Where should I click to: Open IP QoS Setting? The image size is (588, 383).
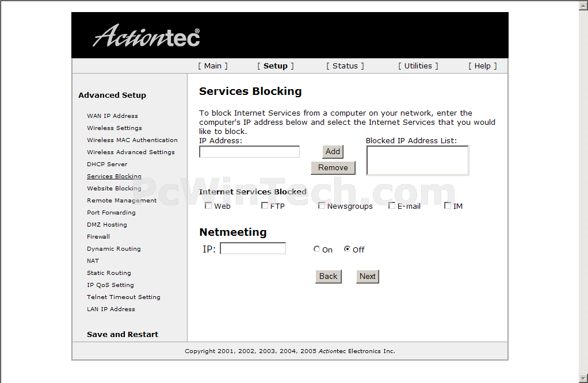pos(110,285)
